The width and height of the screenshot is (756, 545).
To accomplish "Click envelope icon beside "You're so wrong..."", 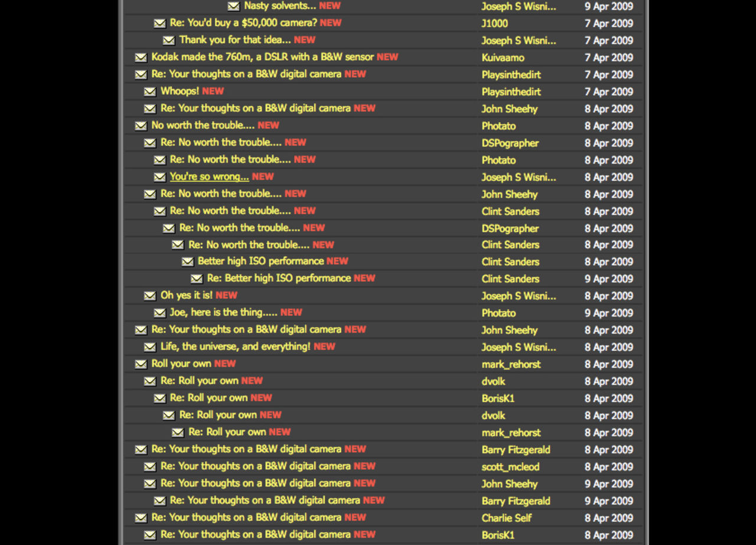I will coord(159,177).
